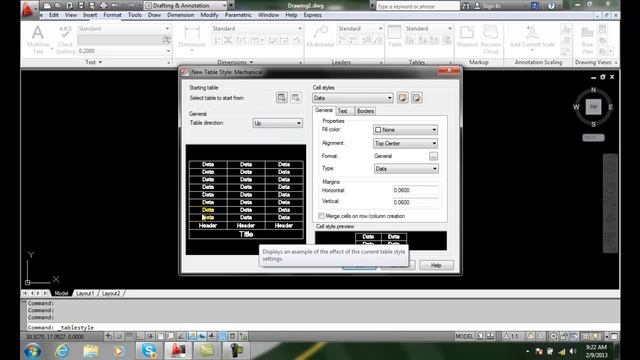Open the Express menu
Viewport: 640px width, 360px height.
pos(313,15)
